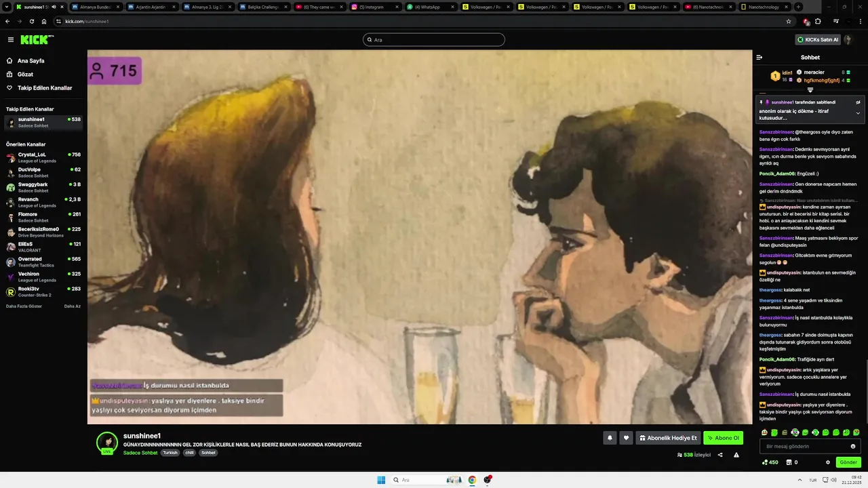Open Vechiron recommended channel
This screenshot has height=488, width=868.
[43, 277]
